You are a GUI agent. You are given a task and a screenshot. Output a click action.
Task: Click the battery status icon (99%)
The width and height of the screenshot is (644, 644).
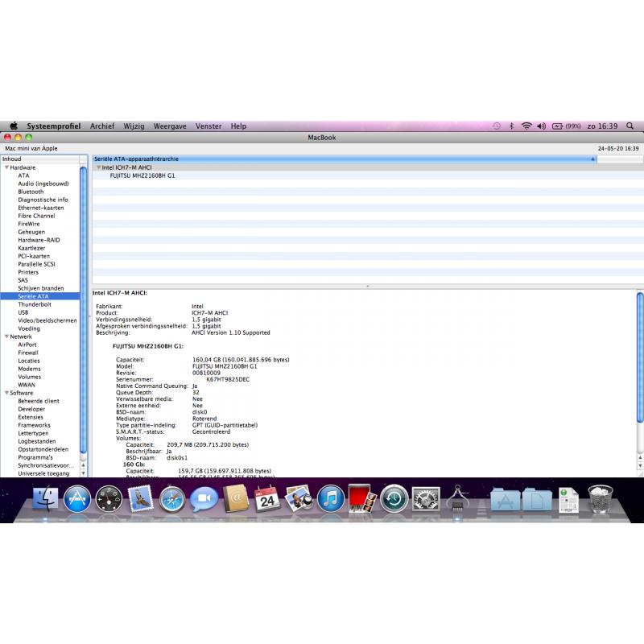click(x=566, y=126)
